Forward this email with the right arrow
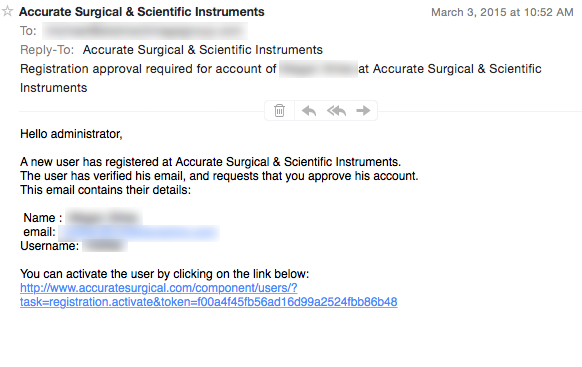Image resolution: width=582 pixels, height=367 pixels. [x=363, y=110]
